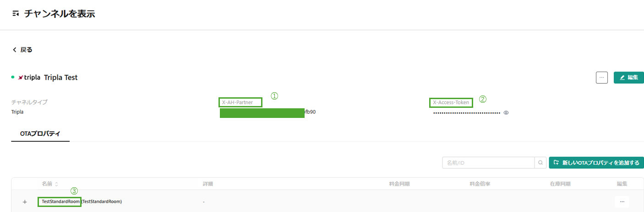The width and height of the screenshot is (644, 212).
Task: Click the search magnifier icon
Action: (540, 162)
